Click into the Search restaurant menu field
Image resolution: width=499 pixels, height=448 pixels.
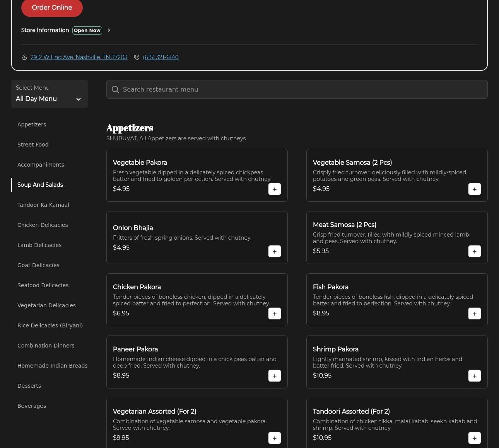point(302,89)
